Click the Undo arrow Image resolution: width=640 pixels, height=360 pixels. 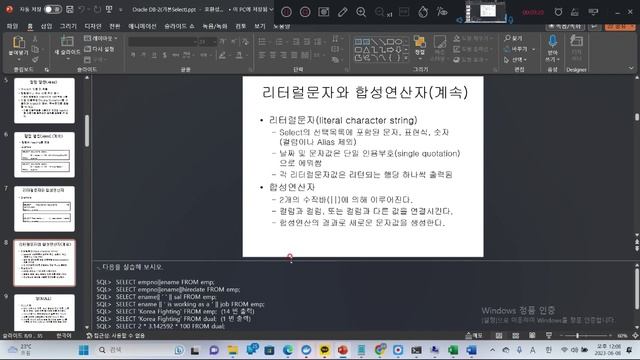pos(82,9)
